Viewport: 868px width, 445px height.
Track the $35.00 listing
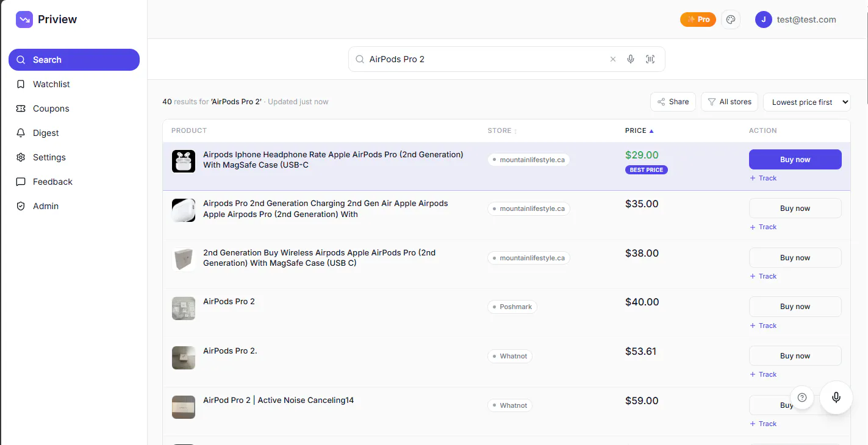763,227
